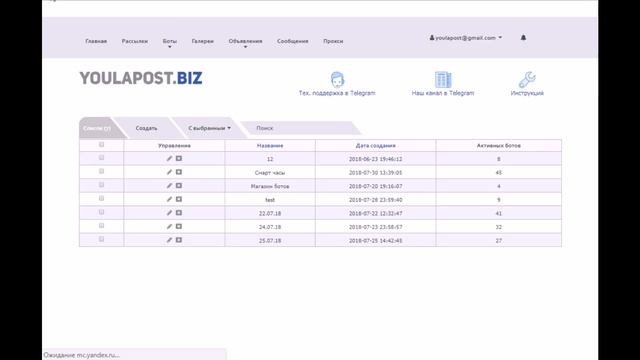Click the pencil edit icon for list "12"
The width and height of the screenshot is (640, 360).
(169, 158)
